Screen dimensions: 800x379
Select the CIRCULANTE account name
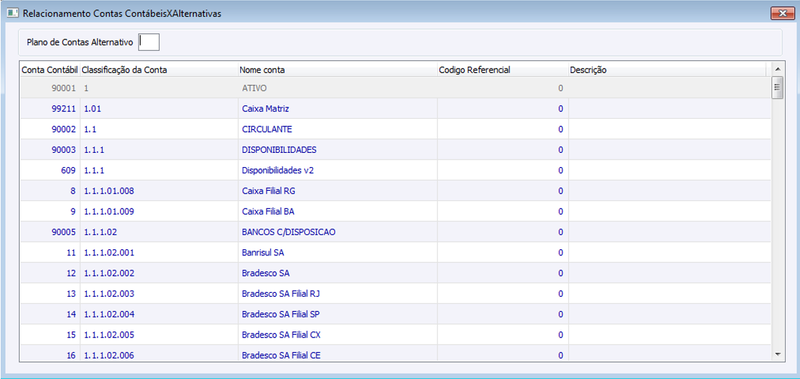point(267,129)
